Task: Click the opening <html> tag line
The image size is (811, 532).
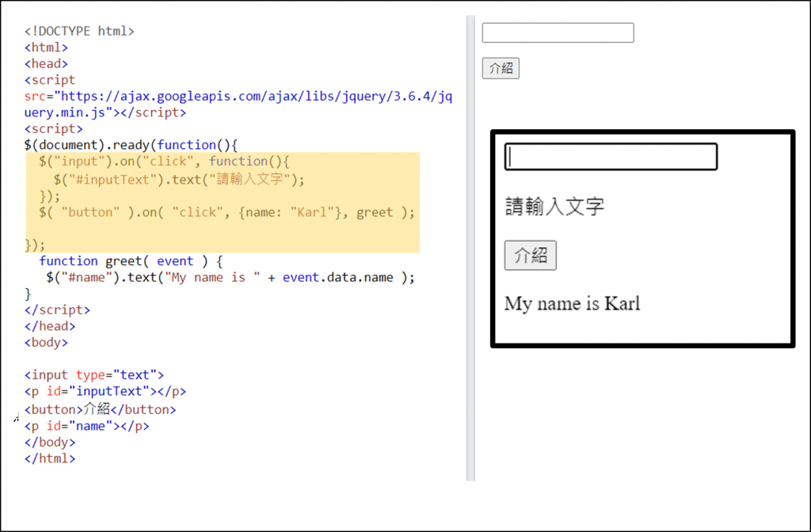Action: coord(46,47)
